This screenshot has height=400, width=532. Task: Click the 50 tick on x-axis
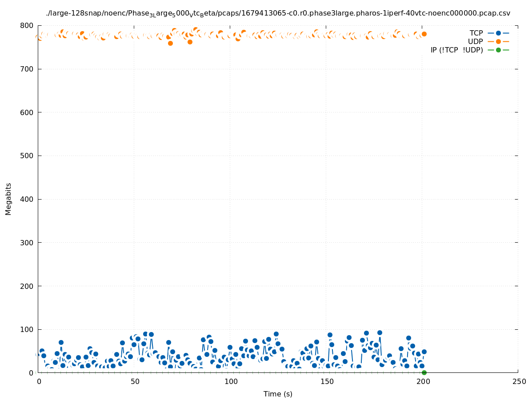(135, 382)
